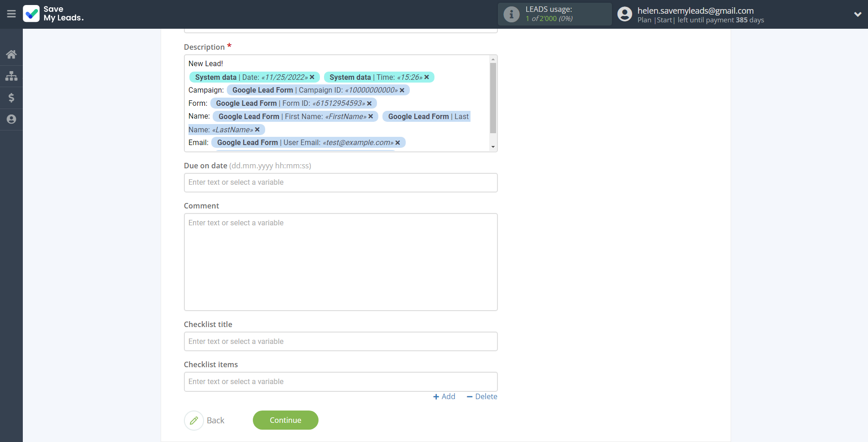
Task: Click the account avatar icon
Action: (x=625, y=14)
